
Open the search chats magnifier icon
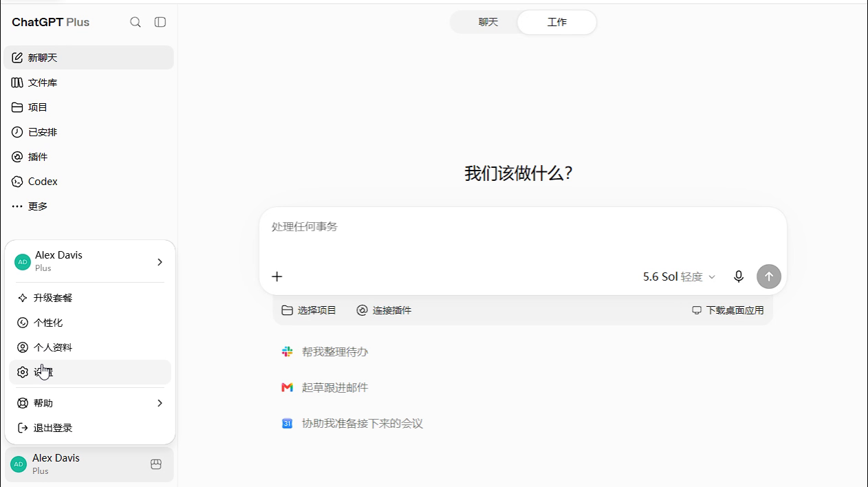[135, 22]
